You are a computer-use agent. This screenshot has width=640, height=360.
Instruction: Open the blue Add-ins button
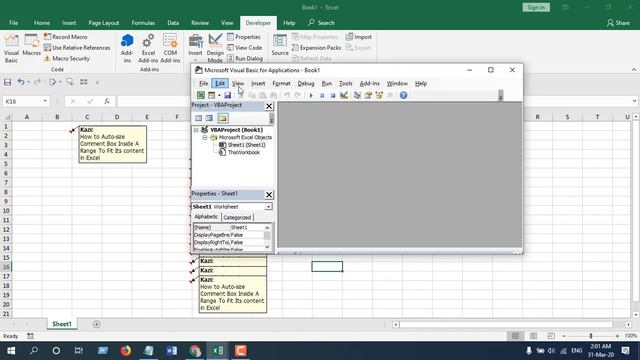coord(127,48)
